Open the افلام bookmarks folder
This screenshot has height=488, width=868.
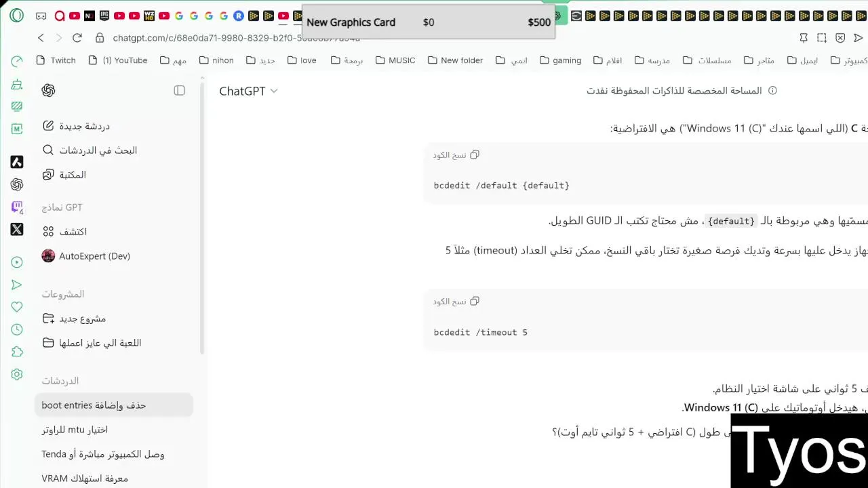tap(608, 60)
